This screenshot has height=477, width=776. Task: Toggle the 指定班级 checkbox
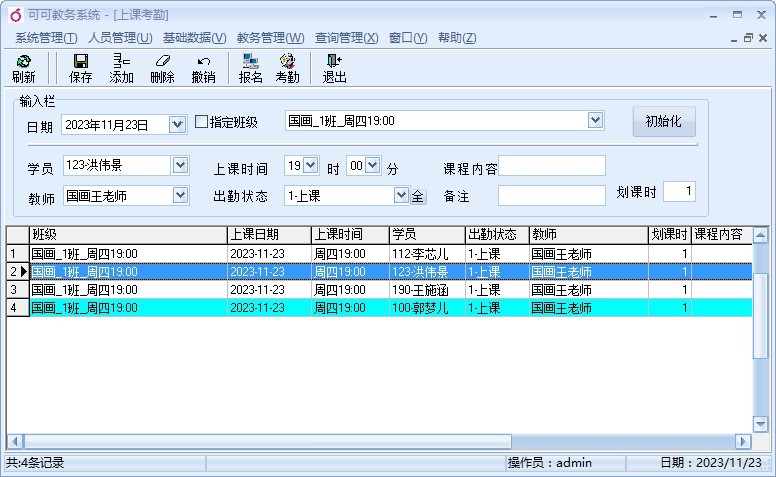201,122
